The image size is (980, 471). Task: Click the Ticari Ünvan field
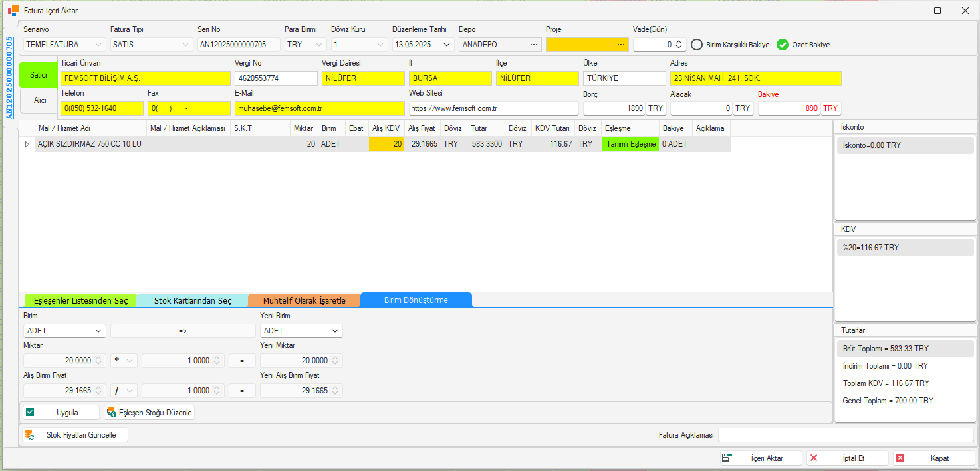tap(145, 78)
